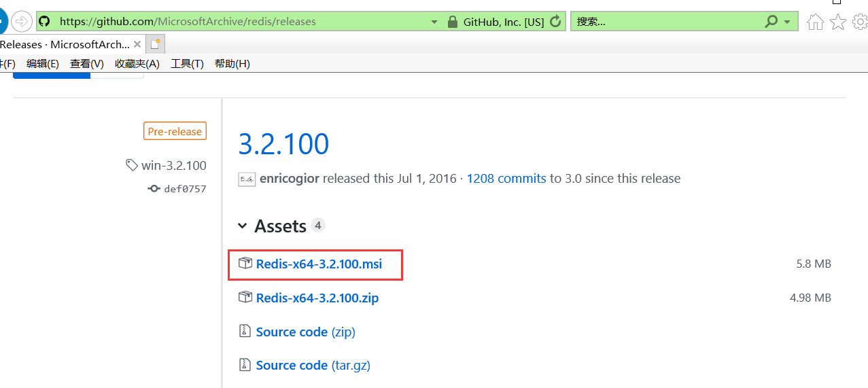Click enricogior avatar image

click(x=247, y=179)
